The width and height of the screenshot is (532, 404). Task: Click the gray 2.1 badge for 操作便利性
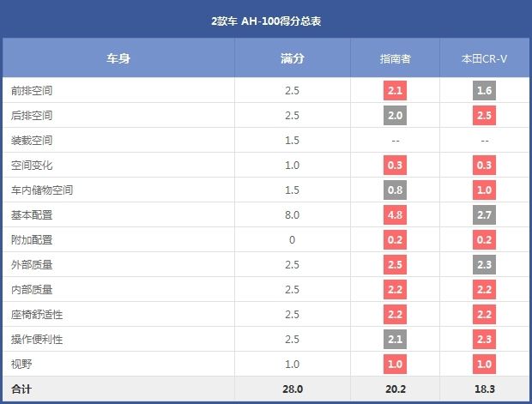pyautogui.click(x=395, y=339)
